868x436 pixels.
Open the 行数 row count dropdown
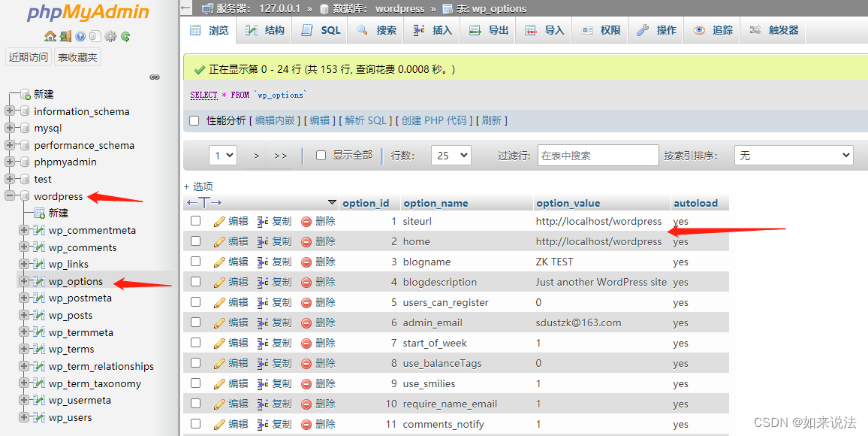point(451,156)
